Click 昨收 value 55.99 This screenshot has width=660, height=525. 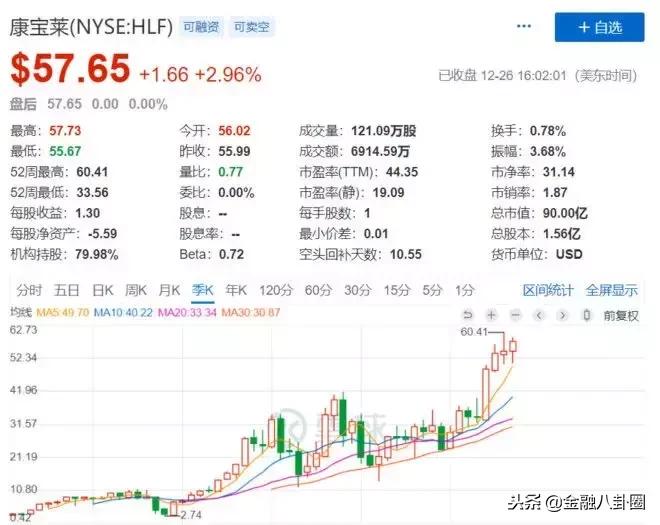point(234,151)
